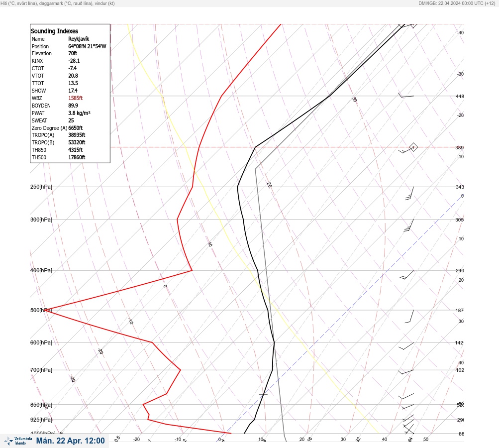
Task: Click the VTOT value '20.8'
Action: (73, 76)
